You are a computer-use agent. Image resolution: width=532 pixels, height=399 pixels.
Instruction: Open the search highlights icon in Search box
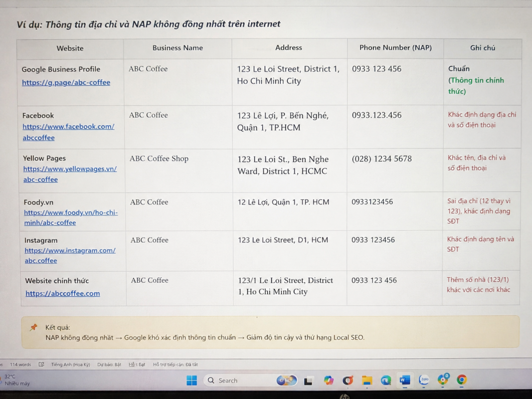286,381
